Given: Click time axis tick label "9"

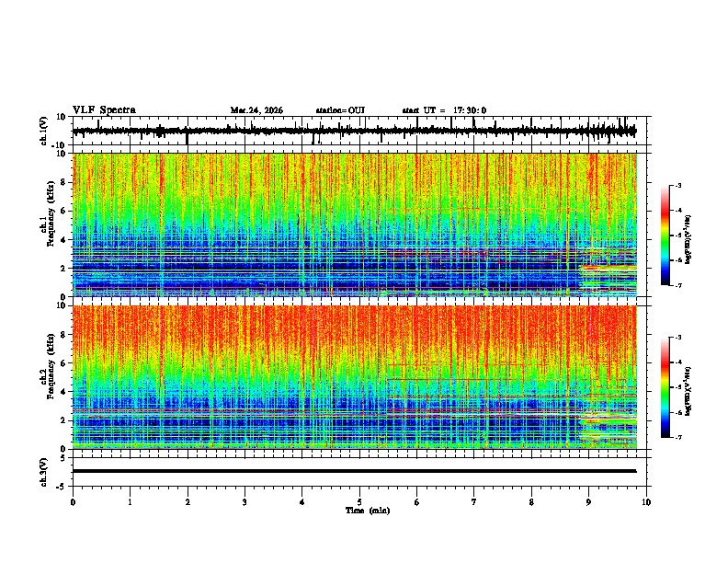Looking at the screenshot, I should click(x=588, y=502).
